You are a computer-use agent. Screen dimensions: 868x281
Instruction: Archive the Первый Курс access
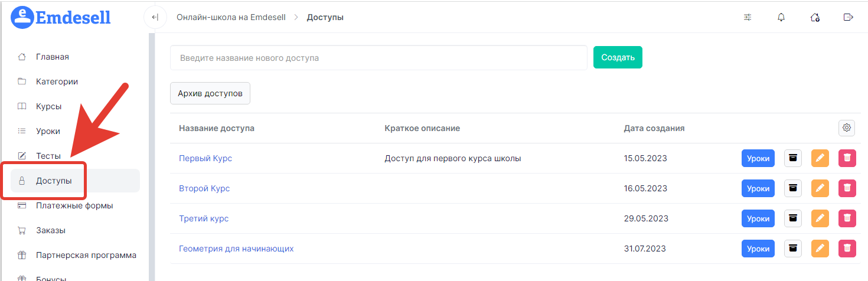pyautogui.click(x=793, y=158)
